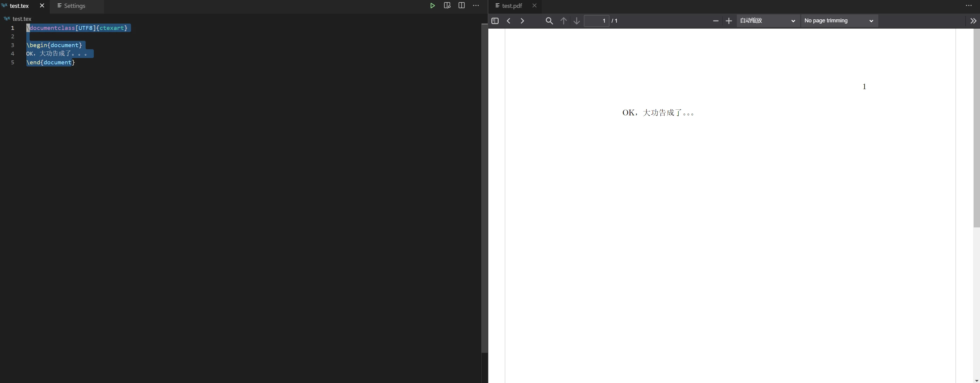Click the PDF page number input field

[596, 21]
